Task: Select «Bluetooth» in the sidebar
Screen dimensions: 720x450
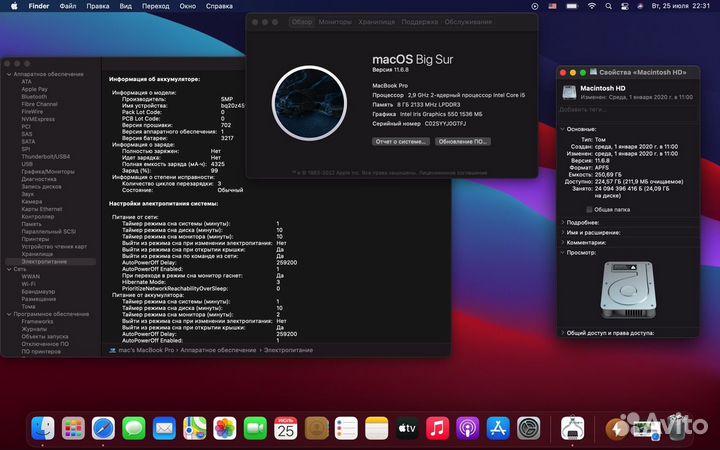Action: point(34,96)
